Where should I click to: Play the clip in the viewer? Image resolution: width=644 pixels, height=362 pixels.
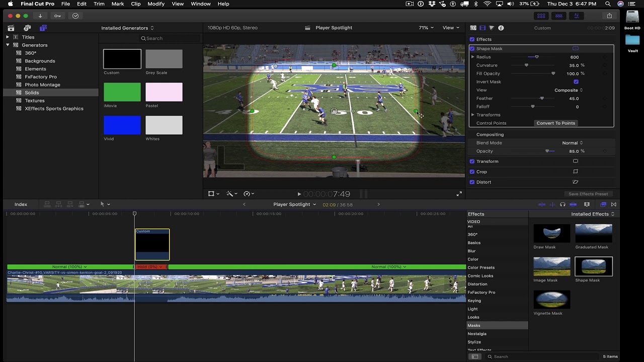(299, 194)
